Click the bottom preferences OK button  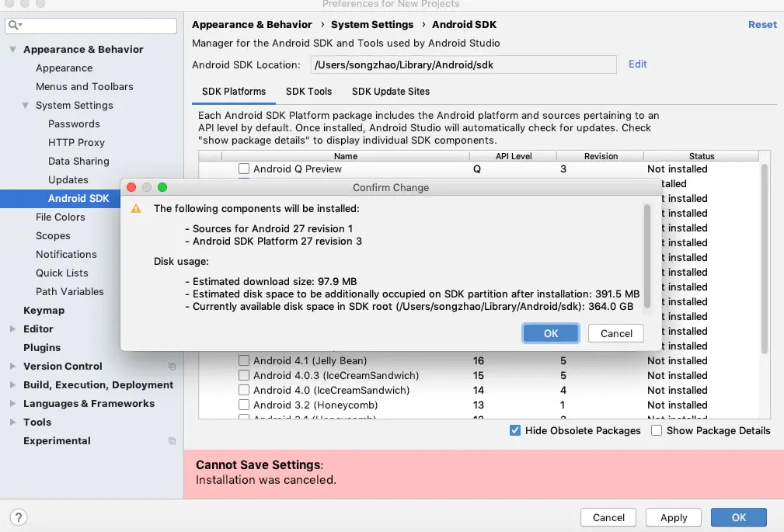point(738,517)
